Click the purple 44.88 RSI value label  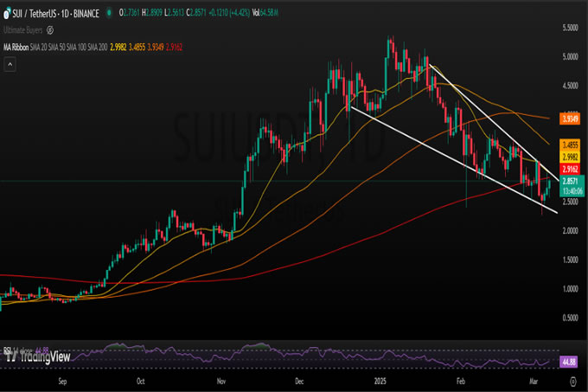click(x=569, y=360)
